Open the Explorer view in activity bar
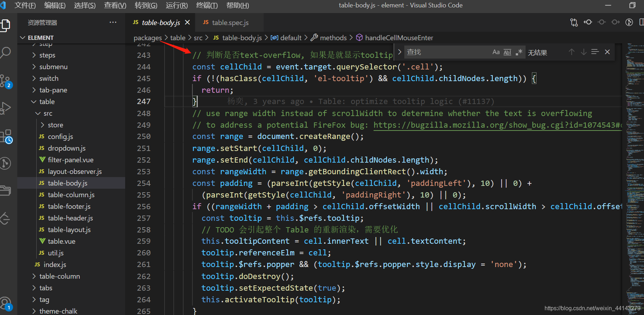The height and width of the screenshot is (315, 644). coord(6,25)
